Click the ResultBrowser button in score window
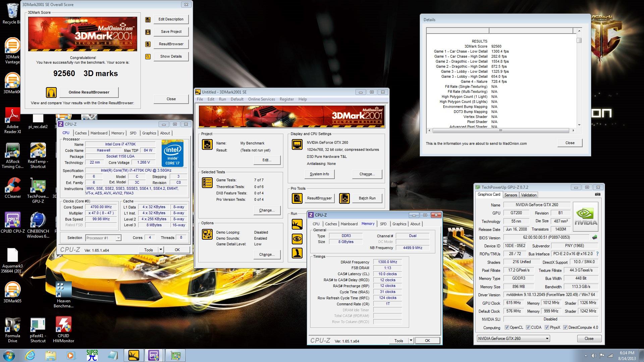This screenshot has height=362, width=644. (x=171, y=44)
